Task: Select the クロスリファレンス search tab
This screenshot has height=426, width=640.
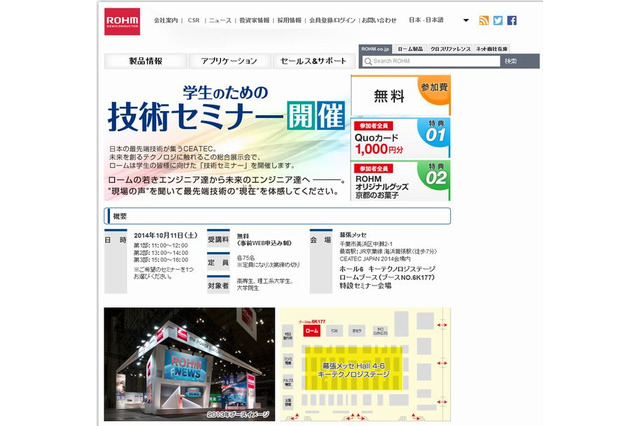Action: tap(450, 49)
